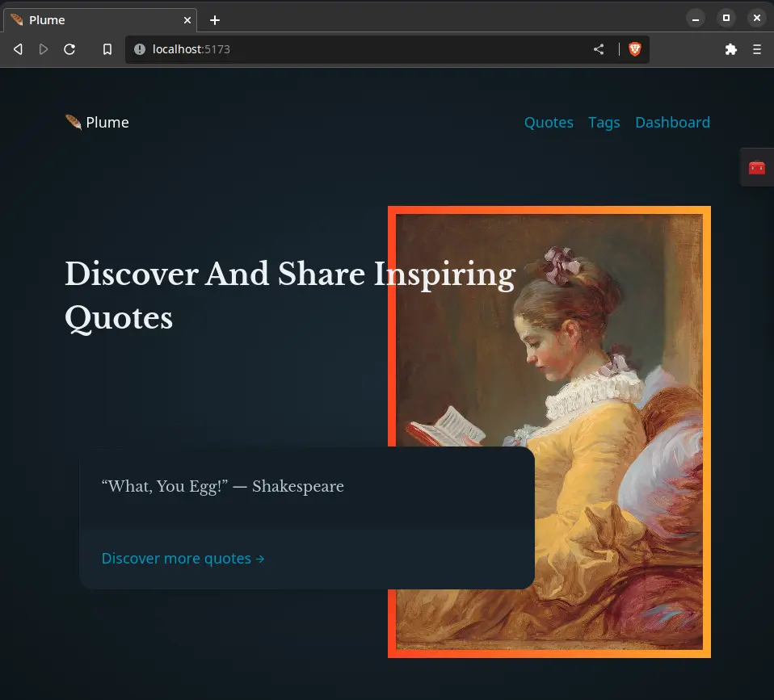Maximize the browser window

[726, 19]
